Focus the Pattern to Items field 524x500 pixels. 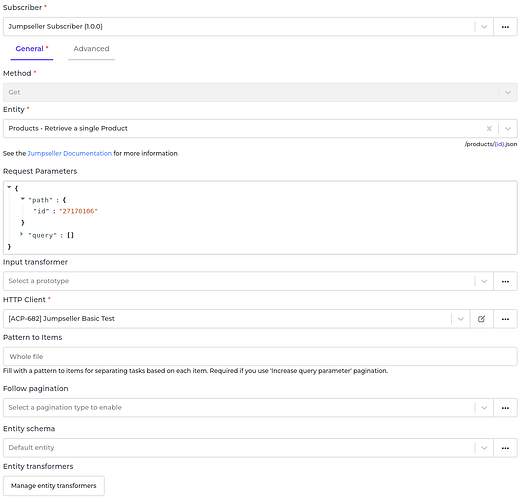pyautogui.click(x=260, y=356)
